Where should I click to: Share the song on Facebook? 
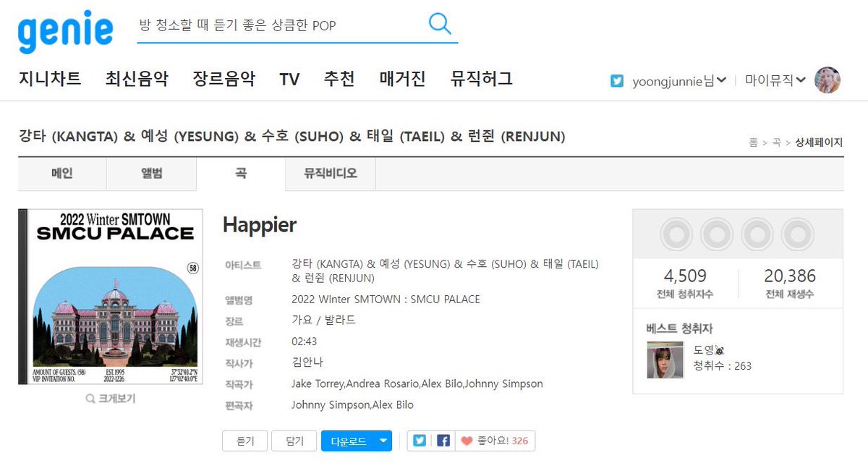pos(443,441)
